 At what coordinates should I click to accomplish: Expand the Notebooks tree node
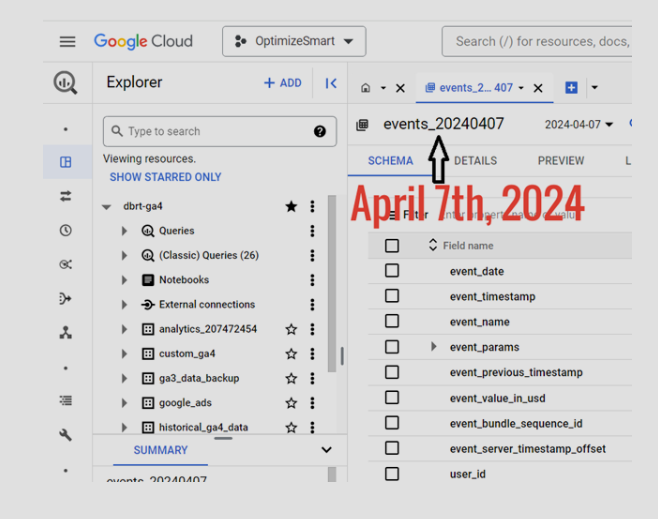coord(124,280)
